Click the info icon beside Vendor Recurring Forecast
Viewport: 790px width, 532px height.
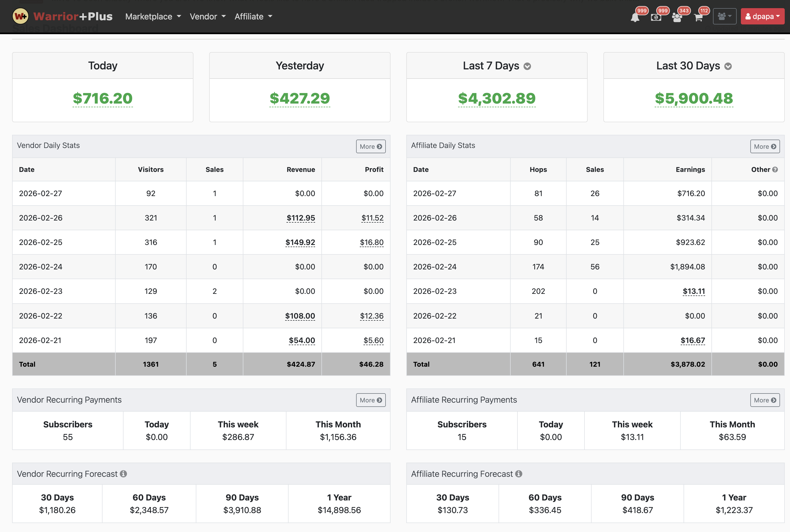tap(123, 474)
